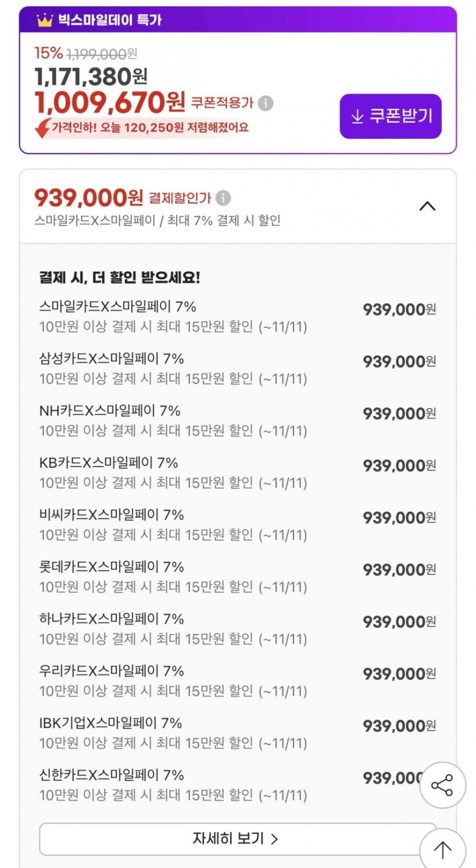Image resolution: width=476 pixels, height=868 pixels.
Task: Collapse the 결제할인가 payment discount section
Action: tap(427, 206)
